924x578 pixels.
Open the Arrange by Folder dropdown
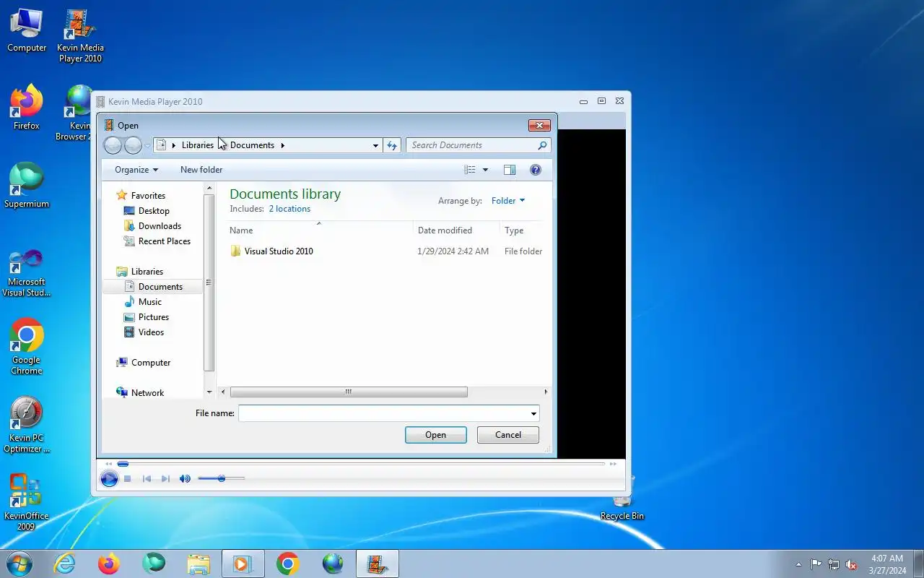[x=508, y=201]
